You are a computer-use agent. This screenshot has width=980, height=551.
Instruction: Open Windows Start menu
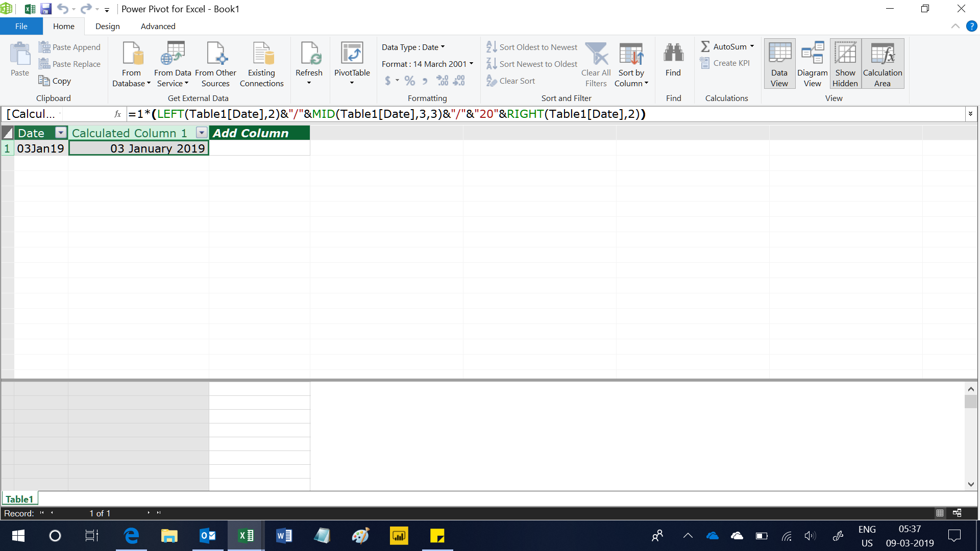[x=18, y=536]
